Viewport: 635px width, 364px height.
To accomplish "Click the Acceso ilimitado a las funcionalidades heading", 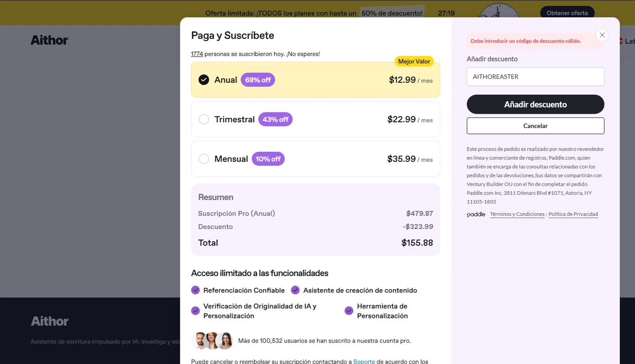I will (260, 273).
